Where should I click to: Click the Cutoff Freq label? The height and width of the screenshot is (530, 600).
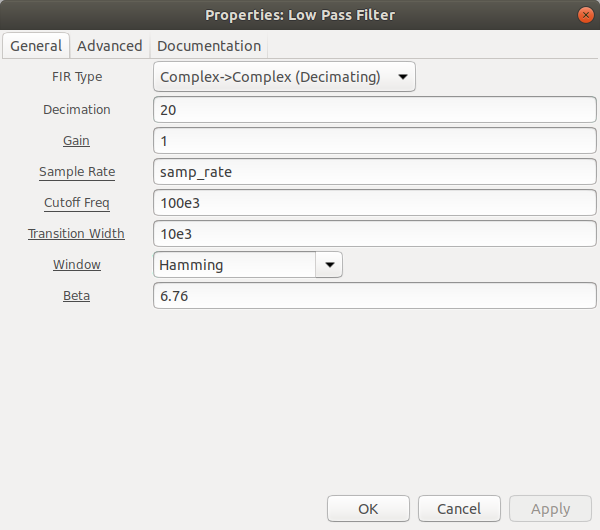tap(77, 203)
